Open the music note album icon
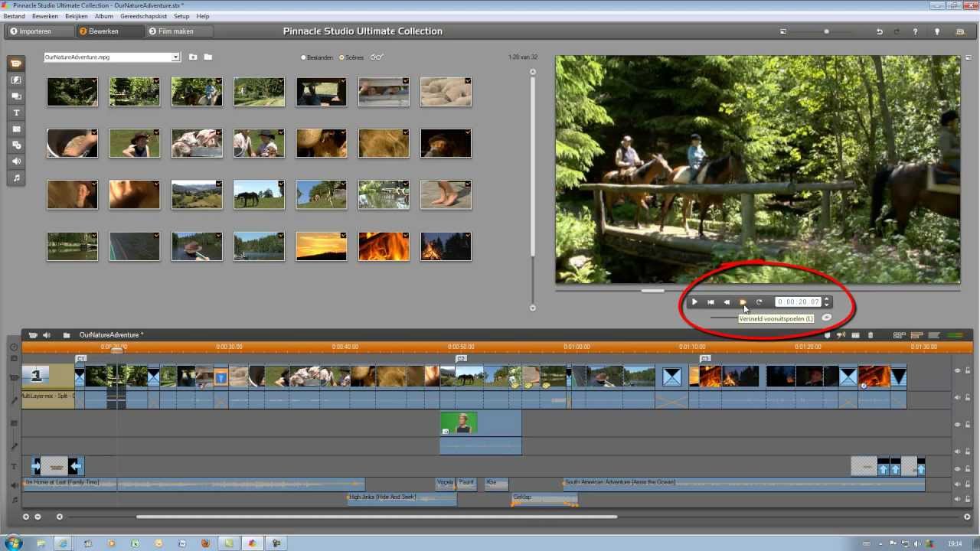This screenshot has height=551, width=980. pos(16,178)
